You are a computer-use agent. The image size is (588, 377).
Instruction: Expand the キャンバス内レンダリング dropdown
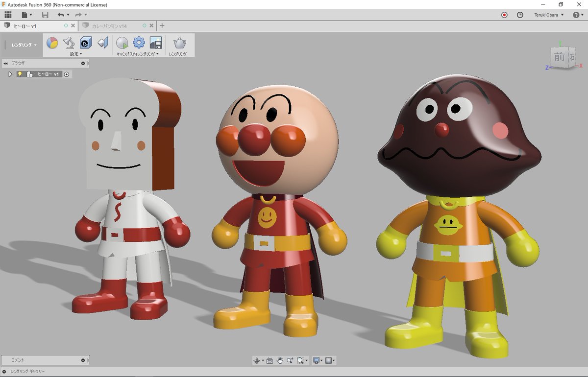138,54
